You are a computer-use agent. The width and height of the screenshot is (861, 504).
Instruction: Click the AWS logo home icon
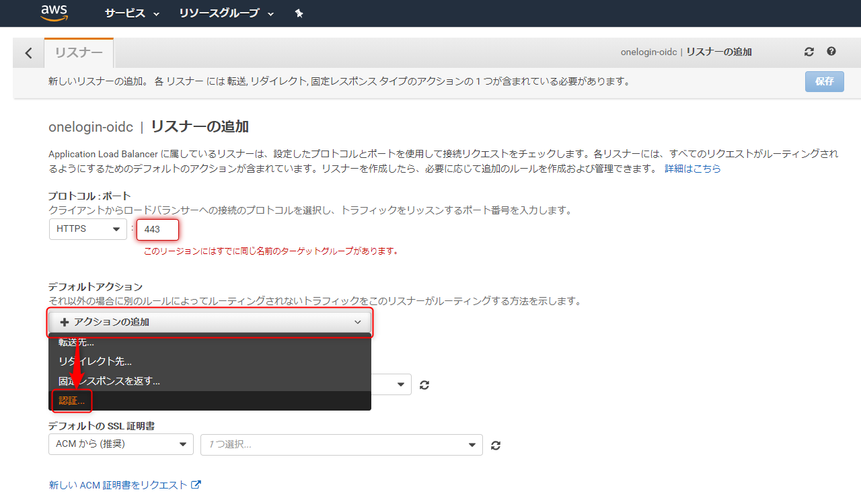[54, 13]
